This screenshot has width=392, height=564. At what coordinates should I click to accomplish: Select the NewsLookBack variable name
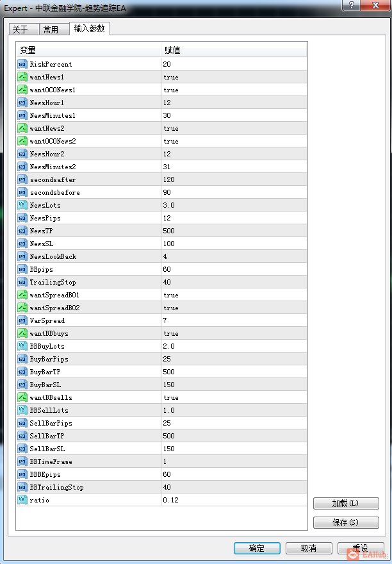tap(53, 256)
